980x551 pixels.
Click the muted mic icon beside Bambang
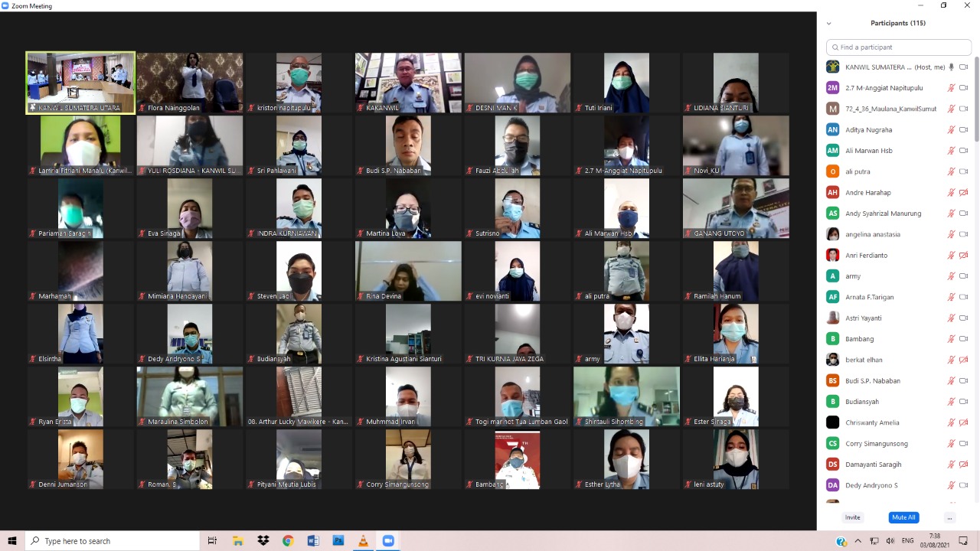tap(951, 339)
